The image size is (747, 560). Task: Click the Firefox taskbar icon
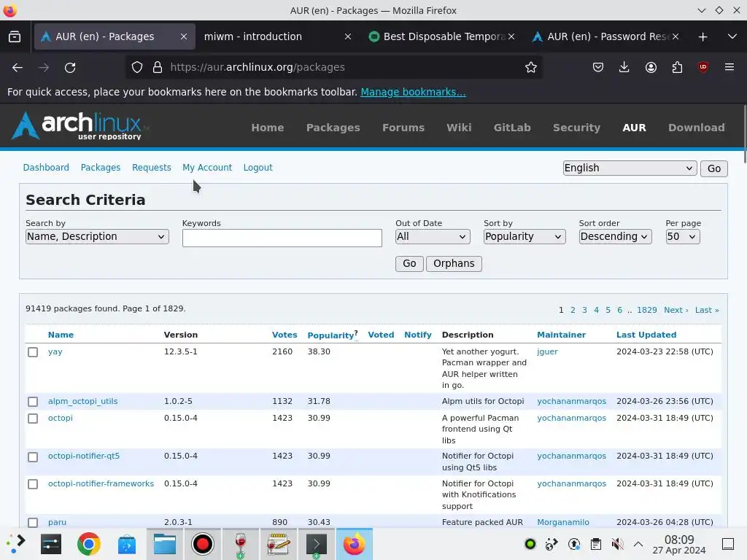tap(355, 544)
